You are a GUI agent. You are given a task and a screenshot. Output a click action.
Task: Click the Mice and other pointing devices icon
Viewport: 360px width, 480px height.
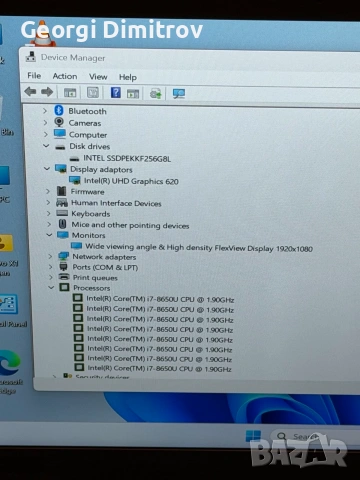62,224
